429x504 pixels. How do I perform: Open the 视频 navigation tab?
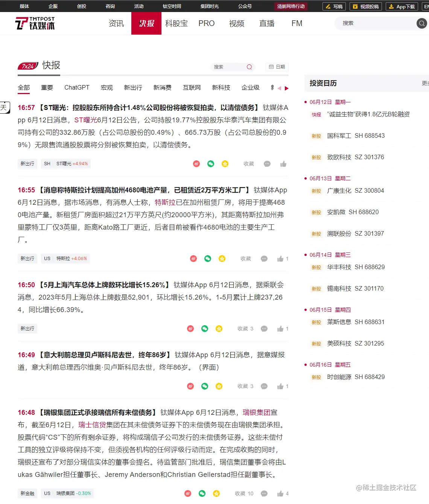pos(237,23)
